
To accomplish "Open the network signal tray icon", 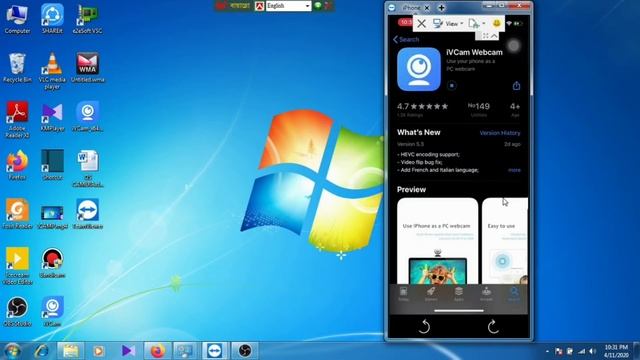I will [x=582, y=351].
